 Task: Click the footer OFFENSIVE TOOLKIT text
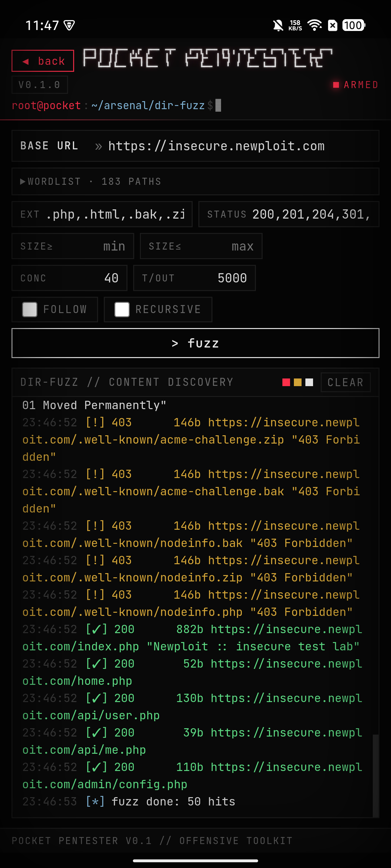click(236, 840)
